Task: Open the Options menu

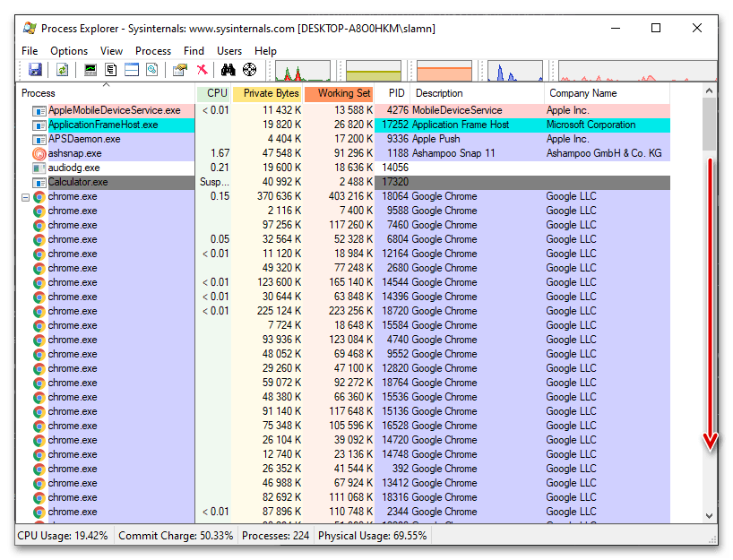Action: click(69, 51)
